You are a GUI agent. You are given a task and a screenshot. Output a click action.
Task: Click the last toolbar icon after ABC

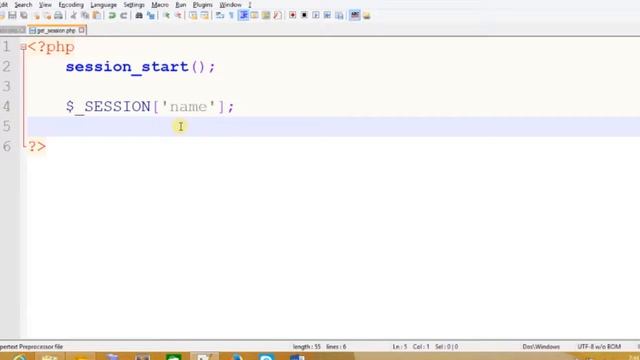click(367, 16)
